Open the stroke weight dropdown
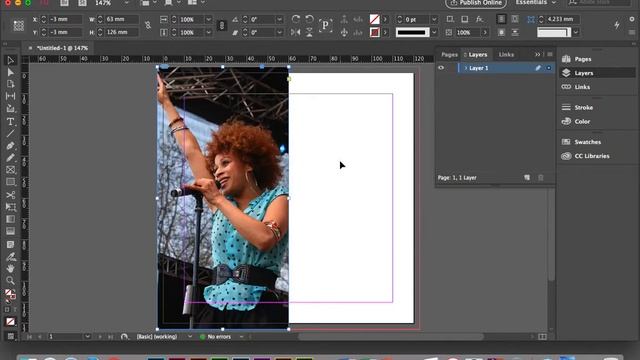Image resolution: width=640 pixels, height=360 pixels. click(x=434, y=19)
